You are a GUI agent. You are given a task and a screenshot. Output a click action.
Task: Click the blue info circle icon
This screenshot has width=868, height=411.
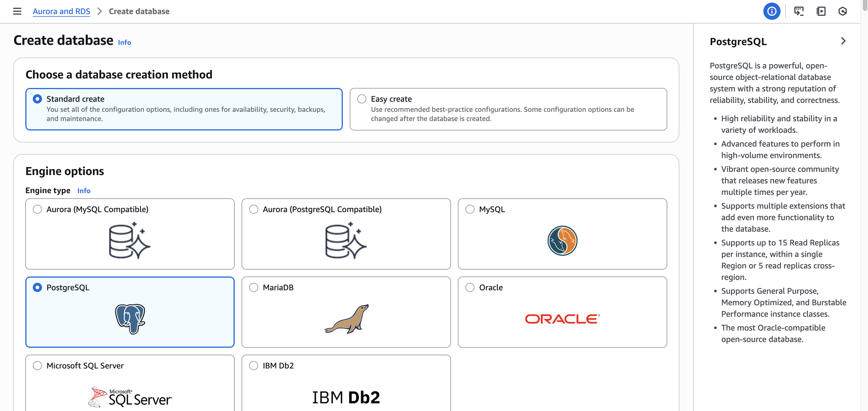point(772,11)
